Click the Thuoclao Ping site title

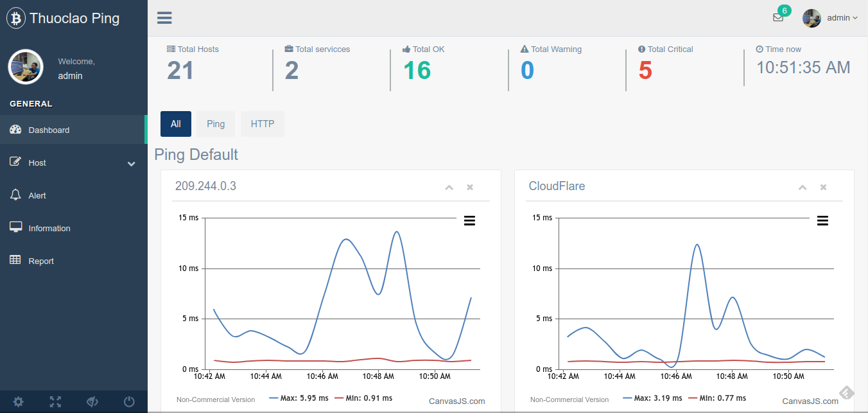coord(74,18)
